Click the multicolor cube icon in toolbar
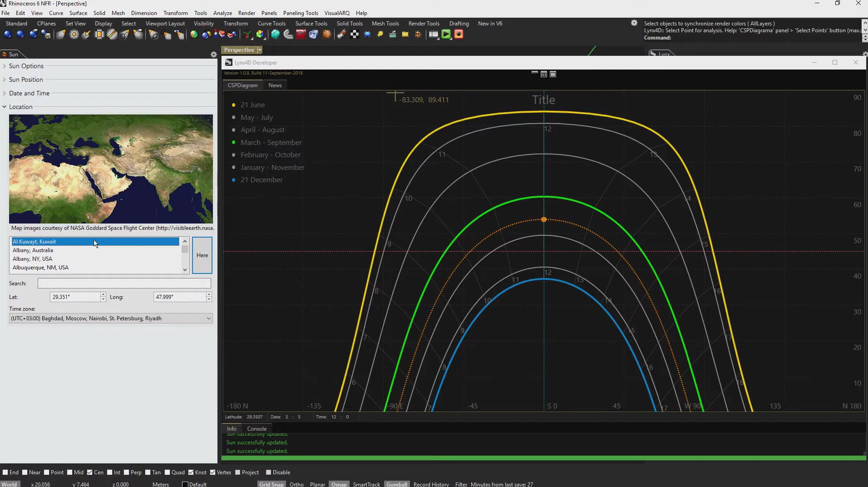The width and height of the screenshot is (868, 487). [260, 35]
